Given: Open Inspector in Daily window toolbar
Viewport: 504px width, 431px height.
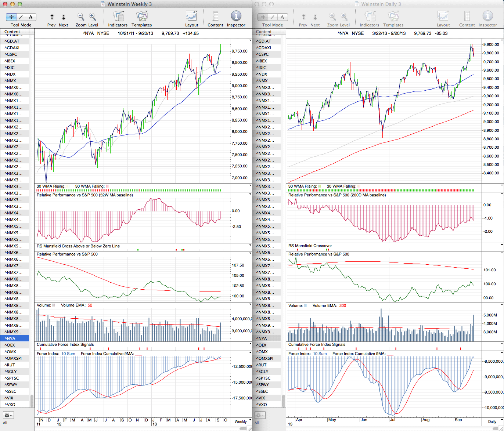Looking at the screenshot, I should click(x=487, y=17).
